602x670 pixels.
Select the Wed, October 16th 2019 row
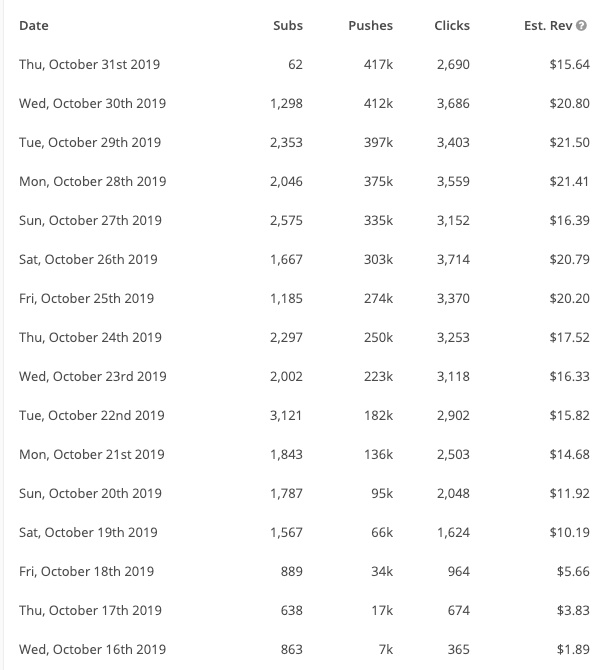[x=304, y=649]
